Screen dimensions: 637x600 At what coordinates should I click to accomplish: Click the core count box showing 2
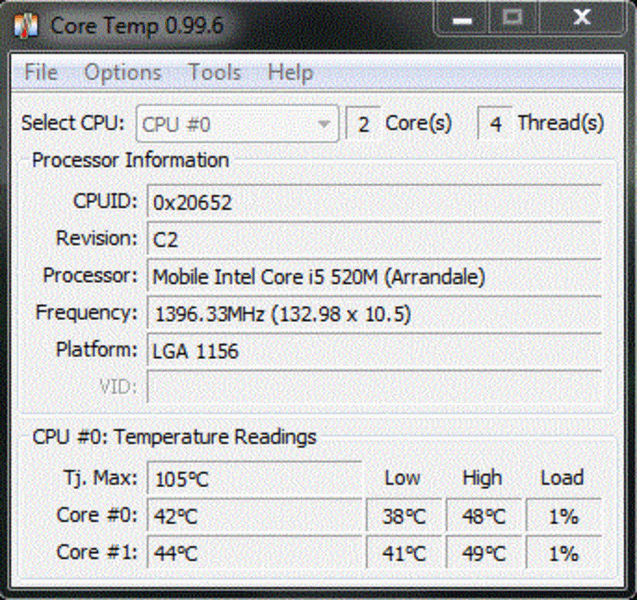(x=363, y=123)
